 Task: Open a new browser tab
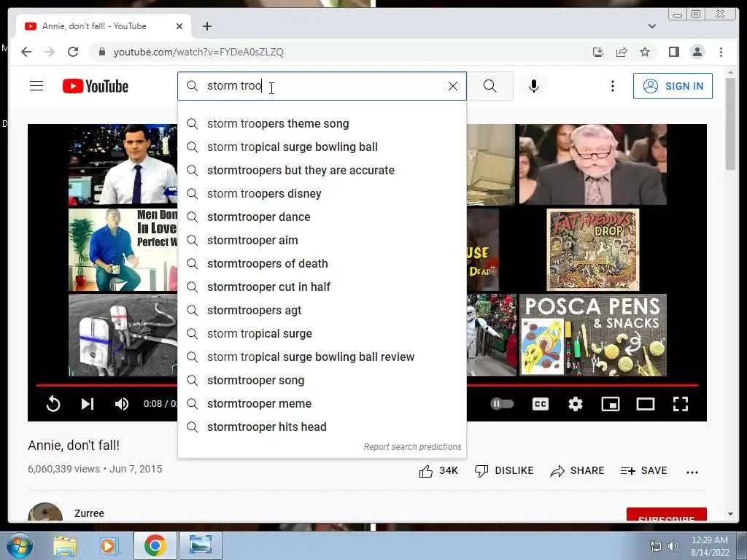206,26
